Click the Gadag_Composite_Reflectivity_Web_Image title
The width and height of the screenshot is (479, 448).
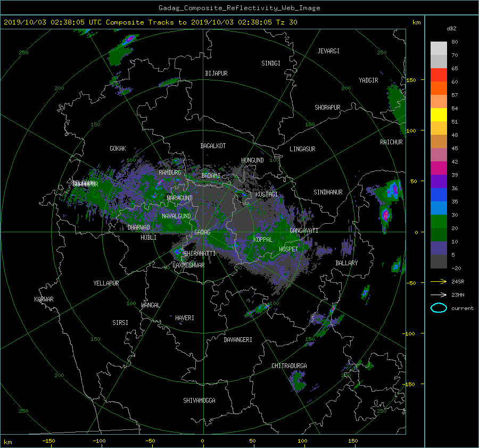[x=239, y=8]
